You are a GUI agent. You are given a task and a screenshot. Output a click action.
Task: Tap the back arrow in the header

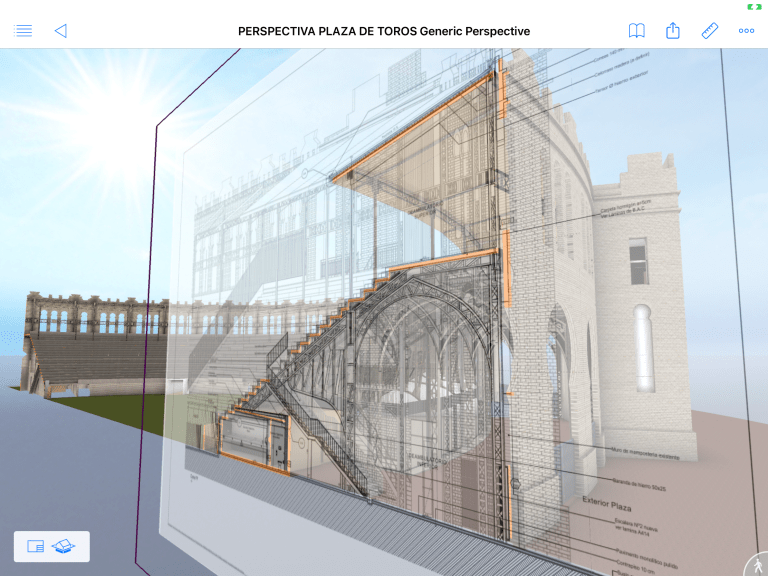pyautogui.click(x=60, y=31)
